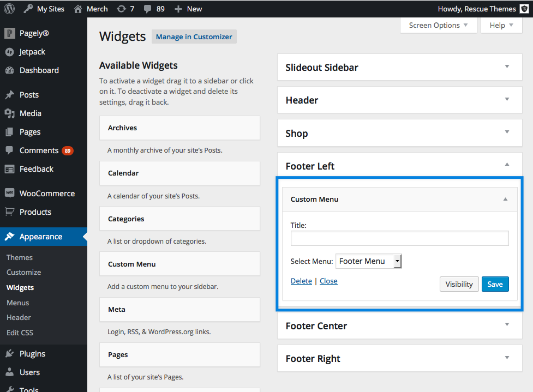The height and width of the screenshot is (392, 533).
Task: Open the Screen Options panel
Action: pyautogui.click(x=439, y=26)
